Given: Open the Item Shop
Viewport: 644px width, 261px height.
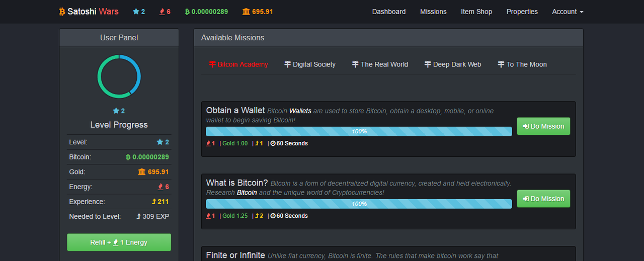Looking at the screenshot, I should click(x=476, y=12).
